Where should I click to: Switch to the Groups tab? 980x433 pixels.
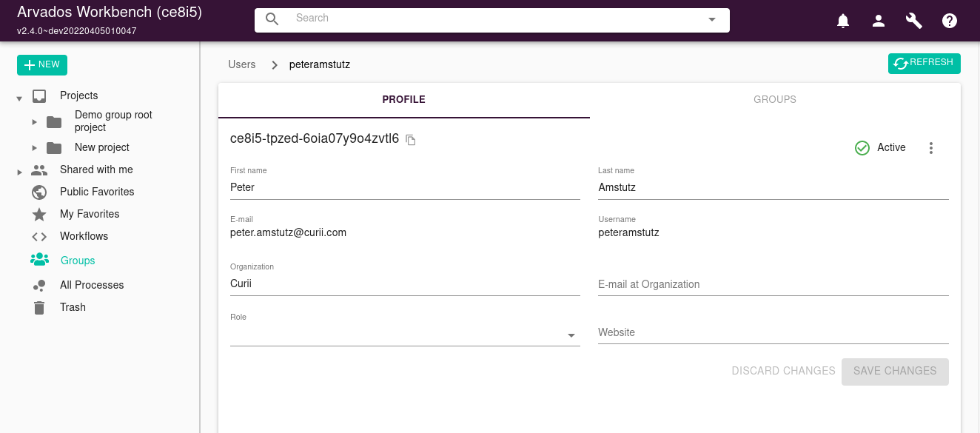[775, 99]
